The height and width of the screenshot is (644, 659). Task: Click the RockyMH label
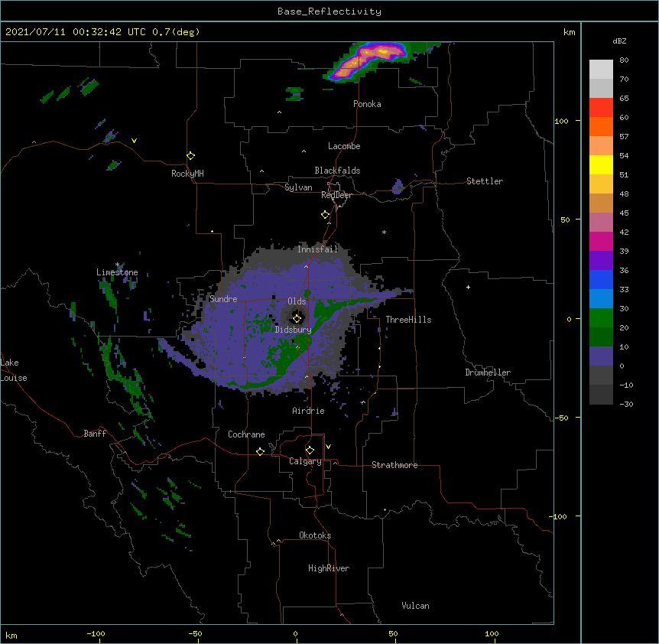(187, 174)
